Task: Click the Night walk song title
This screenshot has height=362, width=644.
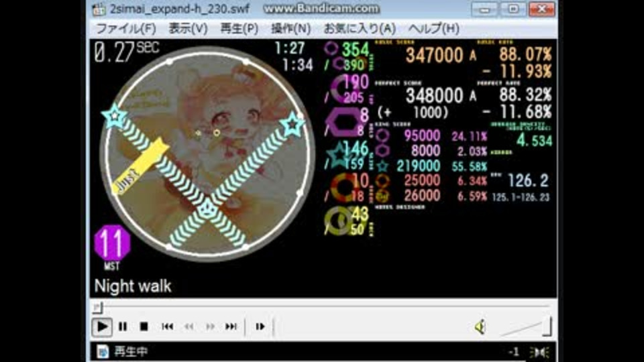Action: pos(133,286)
